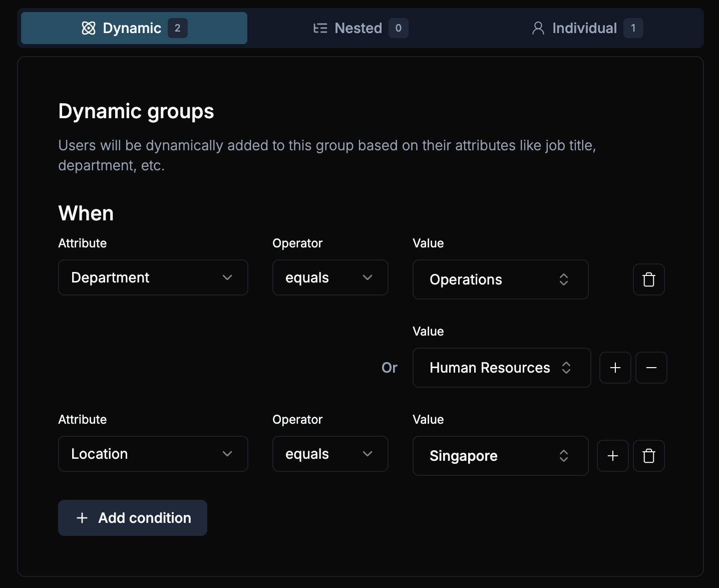719x588 pixels.
Task: Click the count badge on the Individual tab
Action: click(634, 28)
